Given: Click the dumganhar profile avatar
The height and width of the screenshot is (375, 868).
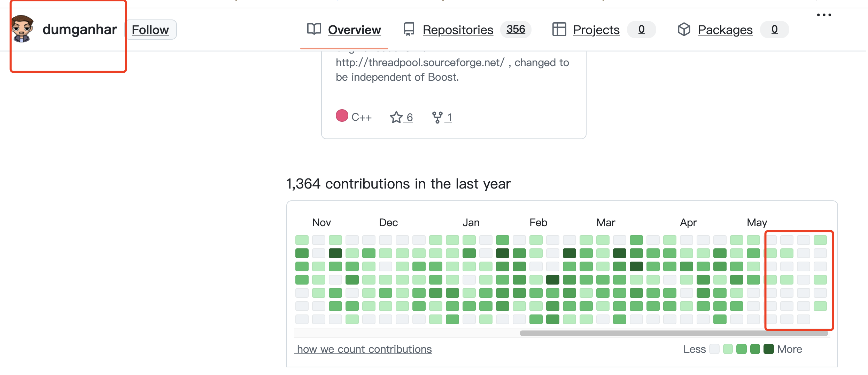Looking at the screenshot, I should [22, 29].
